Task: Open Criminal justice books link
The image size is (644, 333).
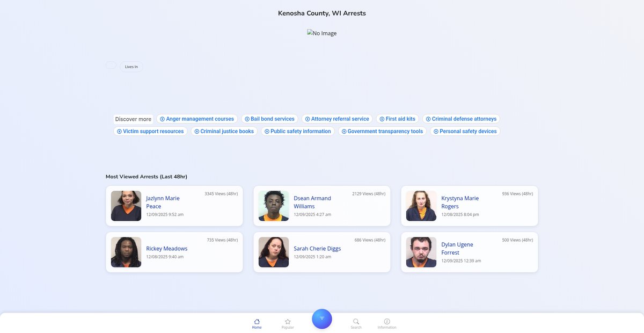Action: click(x=224, y=131)
